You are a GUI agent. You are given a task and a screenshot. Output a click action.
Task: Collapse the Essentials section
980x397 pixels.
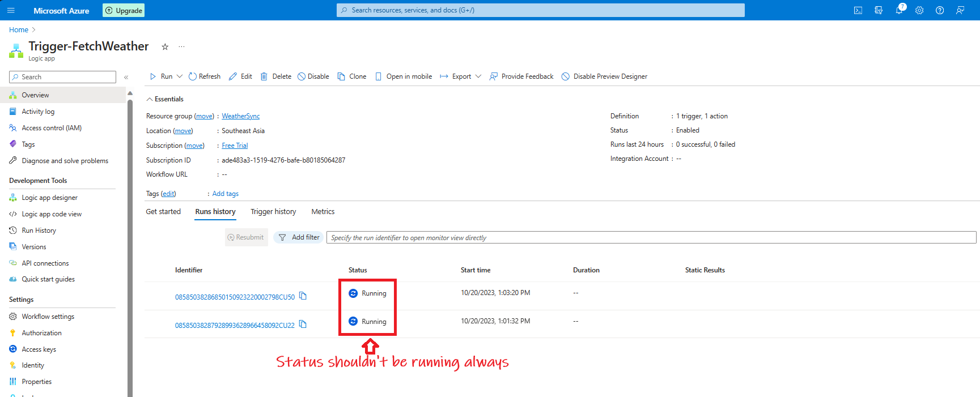click(150, 99)
